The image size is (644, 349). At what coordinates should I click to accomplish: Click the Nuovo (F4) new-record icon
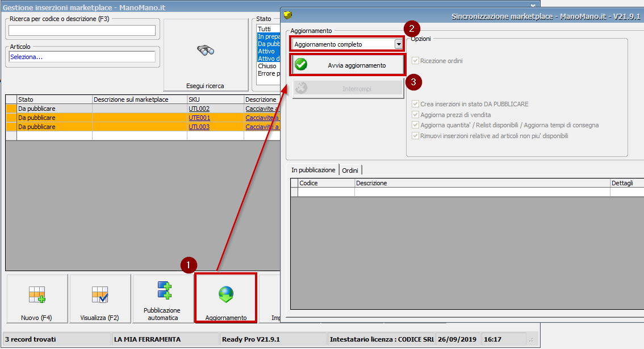pyautogui.click(x=37, y=294)
